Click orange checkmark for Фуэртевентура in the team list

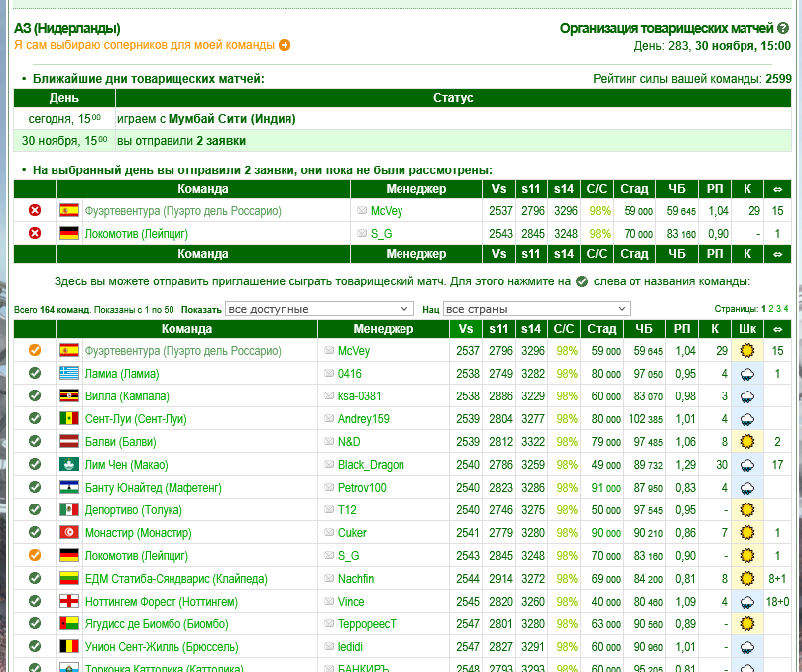click(x=35, y=350)
